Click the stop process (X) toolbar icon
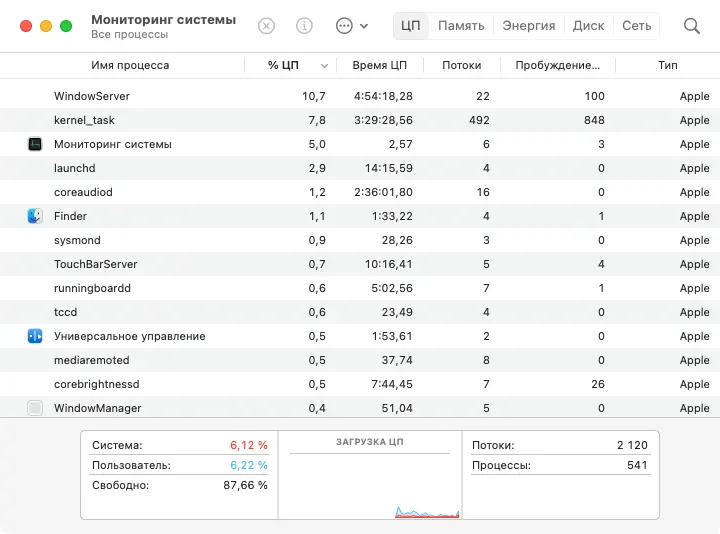The height and width of the screenshot is (534, 720). 266,26
